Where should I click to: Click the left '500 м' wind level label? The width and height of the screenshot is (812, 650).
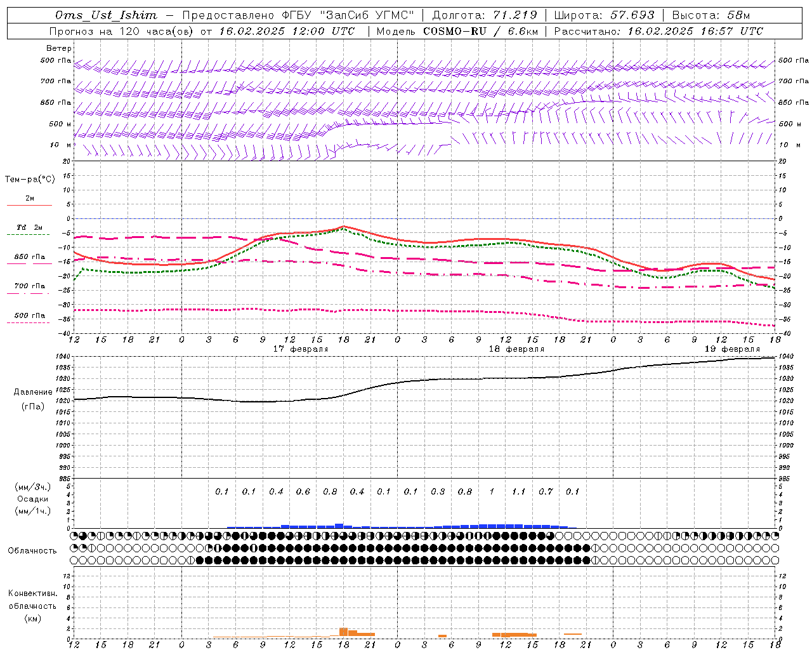(60, 124)
